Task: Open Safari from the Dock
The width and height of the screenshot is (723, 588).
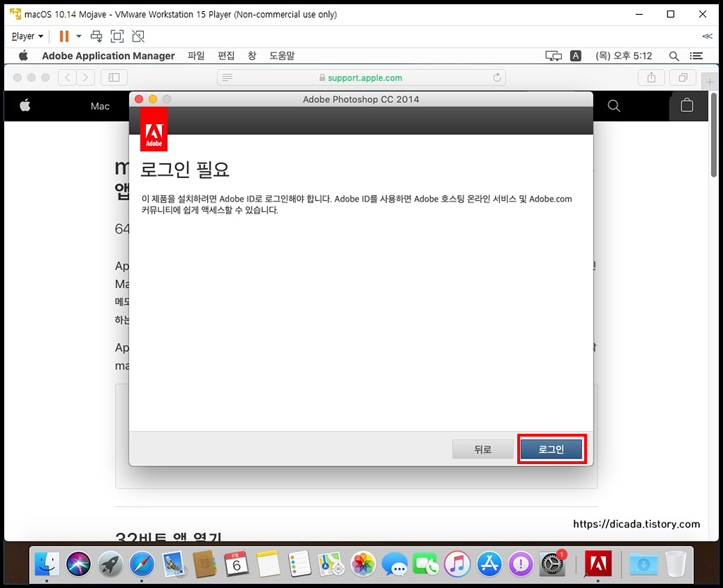Action: pos(142,563)
